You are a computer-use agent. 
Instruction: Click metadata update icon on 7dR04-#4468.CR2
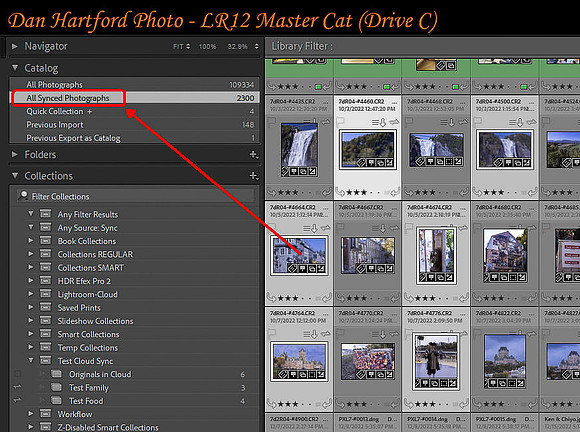coord(449,122)
